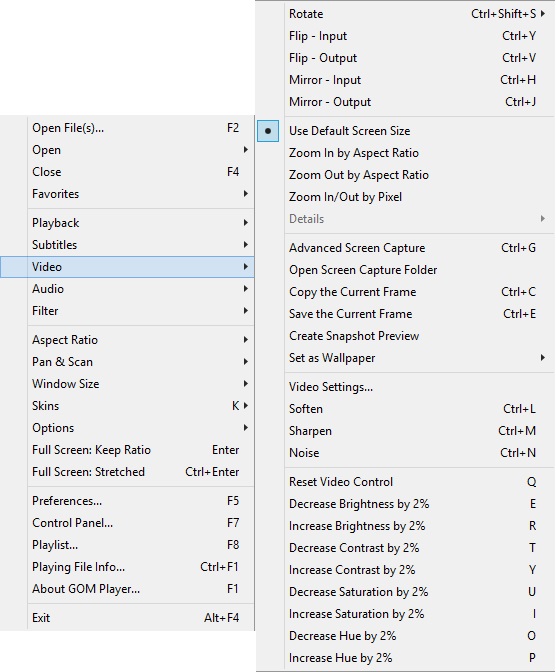Open Preferences from the main menu
The image size is (556, 672).
point(127,501)
